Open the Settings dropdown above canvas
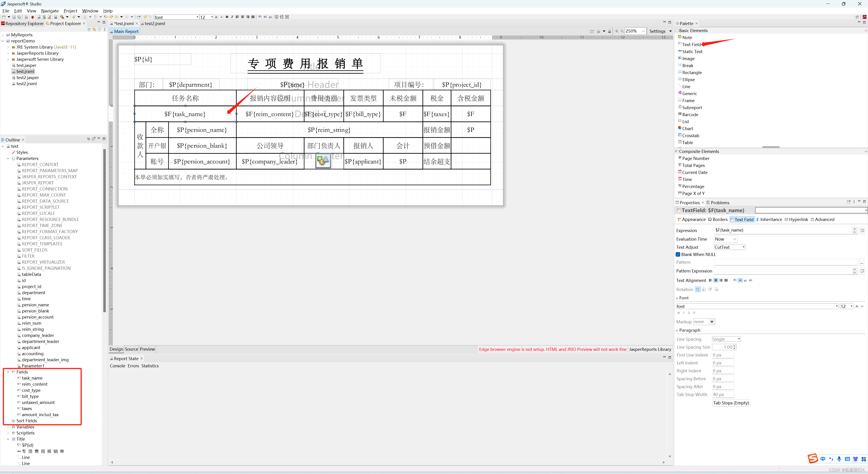This screenshot has height=474, width=868. click(660, 31)
